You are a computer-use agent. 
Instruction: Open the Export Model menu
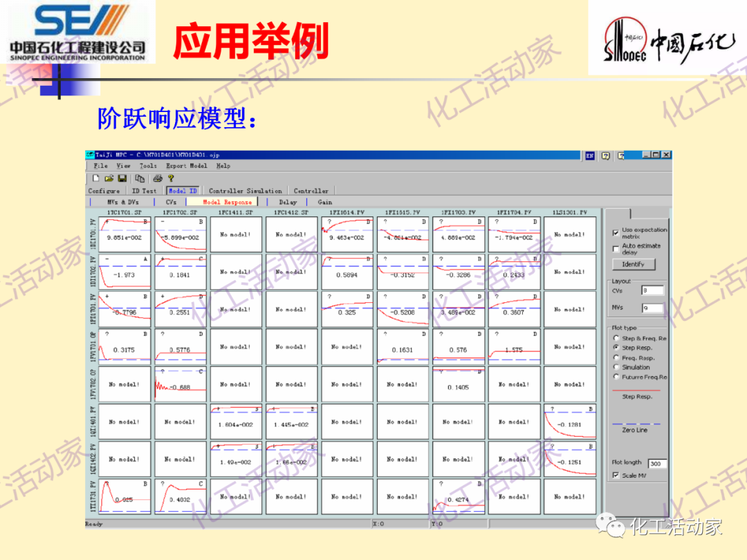tap(185, 166)
